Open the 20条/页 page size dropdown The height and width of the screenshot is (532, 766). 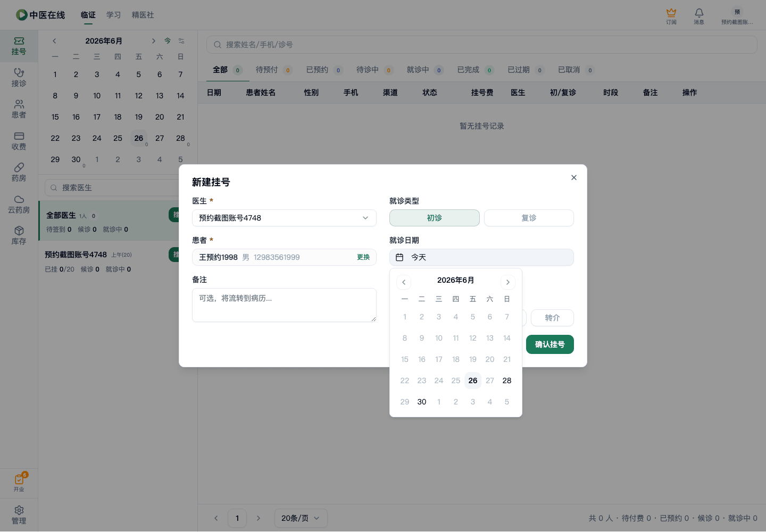301,518
